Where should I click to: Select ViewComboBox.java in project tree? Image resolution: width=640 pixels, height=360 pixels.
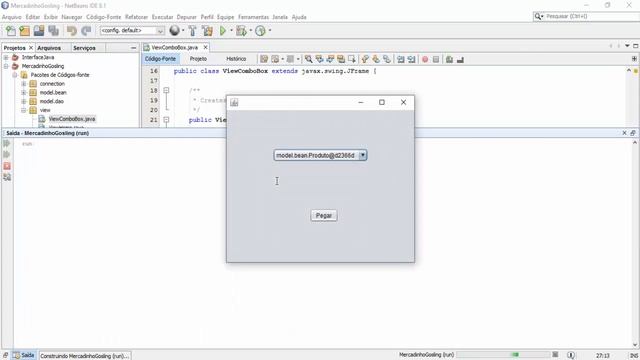(x=72, y=119)
